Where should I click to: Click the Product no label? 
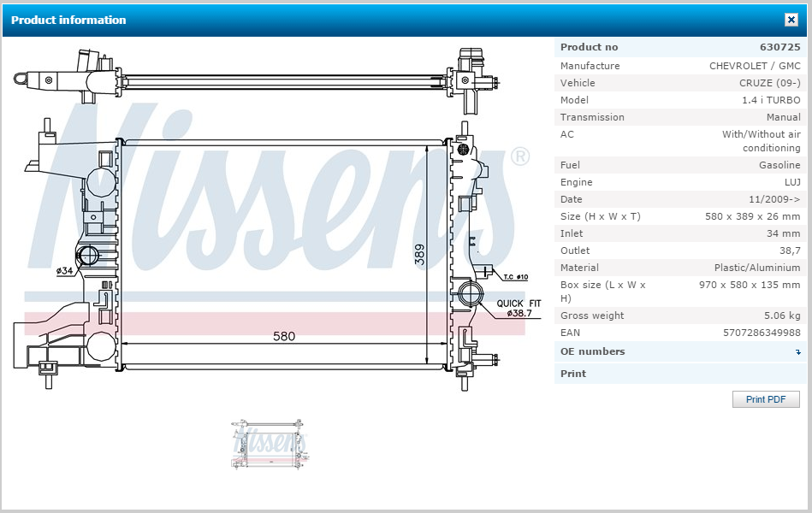589,47
